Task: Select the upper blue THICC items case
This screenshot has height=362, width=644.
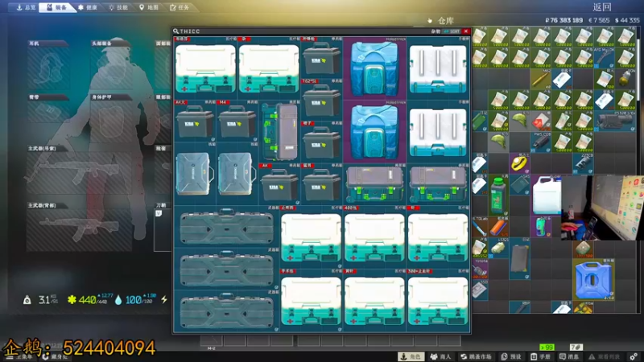Action: 374,68
